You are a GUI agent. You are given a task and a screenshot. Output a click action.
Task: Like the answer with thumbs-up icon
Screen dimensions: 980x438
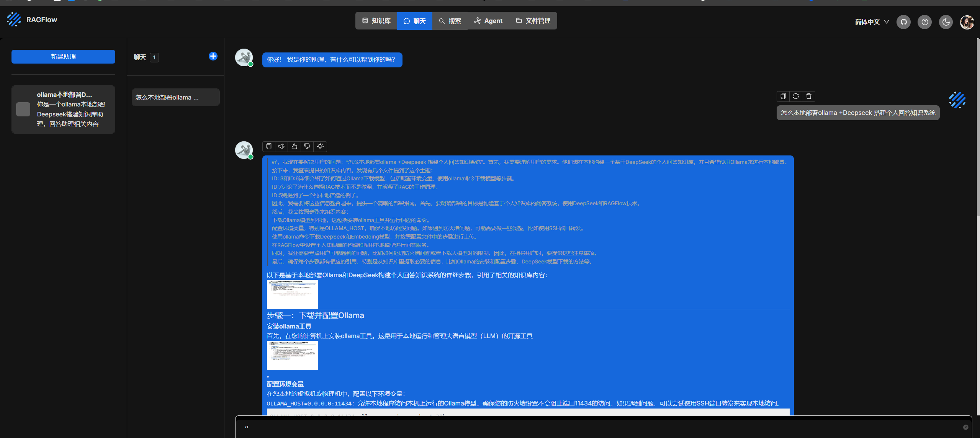coord(294,146)
